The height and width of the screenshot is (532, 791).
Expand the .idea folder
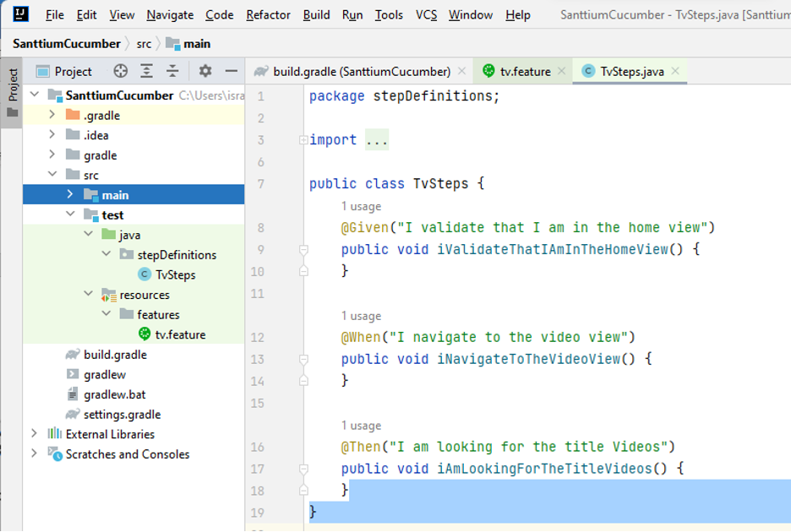click(x=52, y=134)
